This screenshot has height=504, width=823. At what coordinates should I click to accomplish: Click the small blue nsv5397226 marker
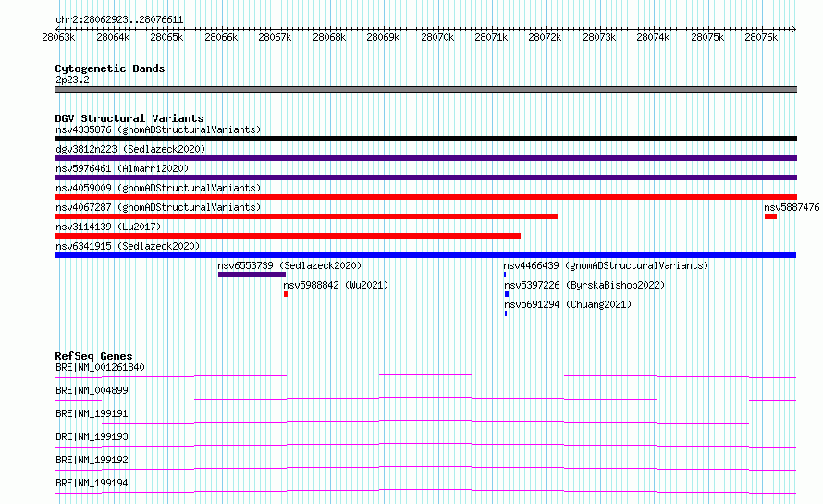click(507, 294)
